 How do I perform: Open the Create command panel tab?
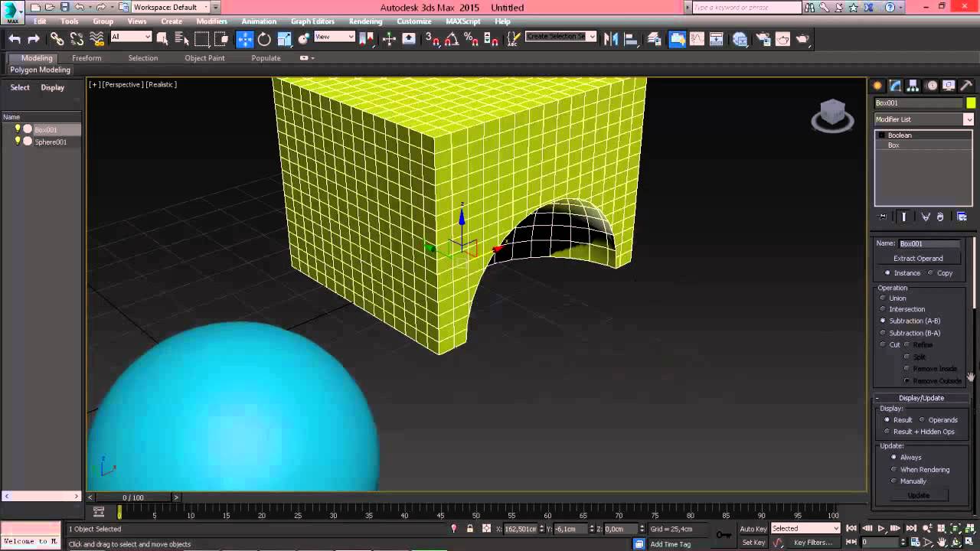877,86
